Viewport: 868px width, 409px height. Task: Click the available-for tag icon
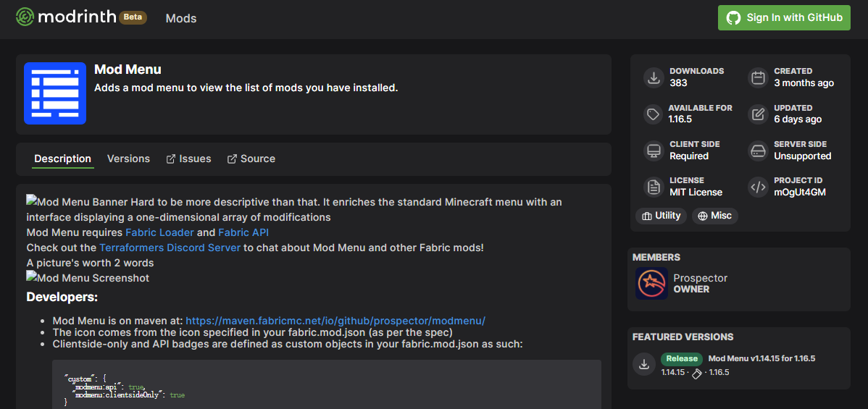click(654, 114)
